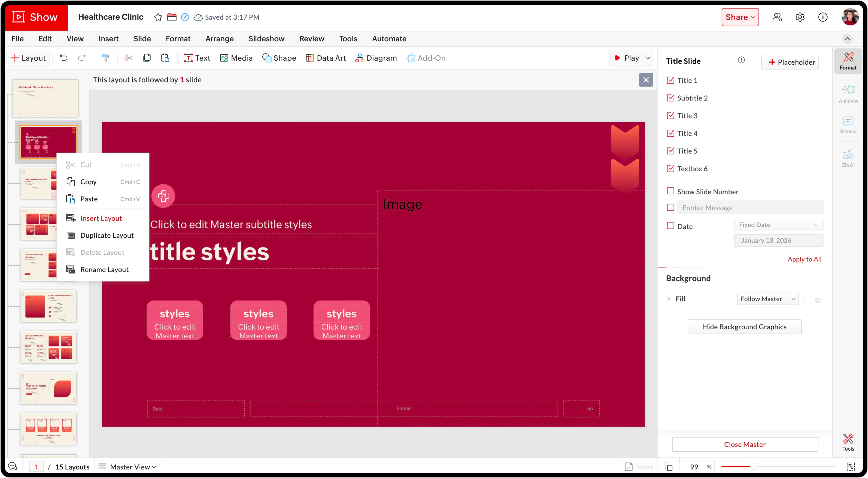Click the format painter icon
This screenshot has width=868, height=478.
click(x=105, y=58)
